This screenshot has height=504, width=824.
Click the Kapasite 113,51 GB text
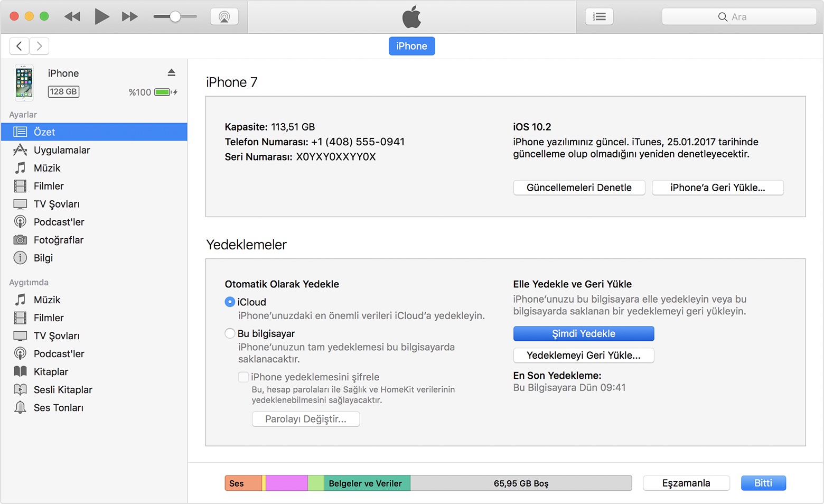point(270,127)
